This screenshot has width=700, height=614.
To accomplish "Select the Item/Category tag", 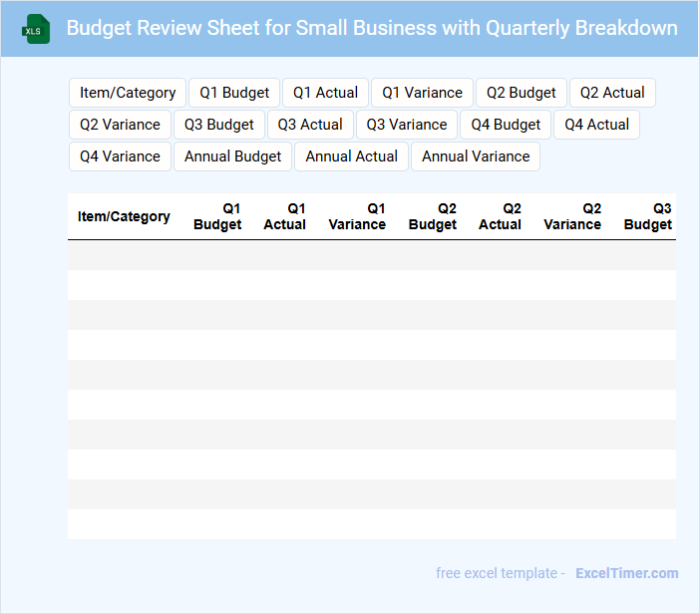I will tap(128, 93).
